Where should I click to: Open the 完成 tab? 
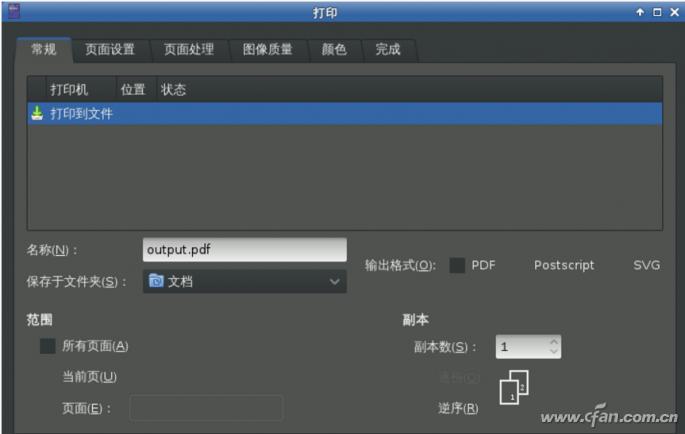388,49
